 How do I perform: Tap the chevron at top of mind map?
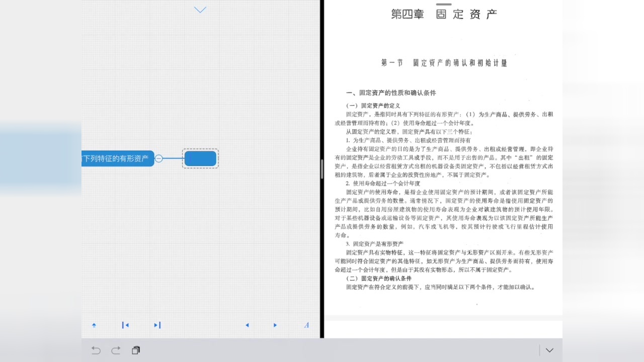pyautogui.click(x=200, y=10)
